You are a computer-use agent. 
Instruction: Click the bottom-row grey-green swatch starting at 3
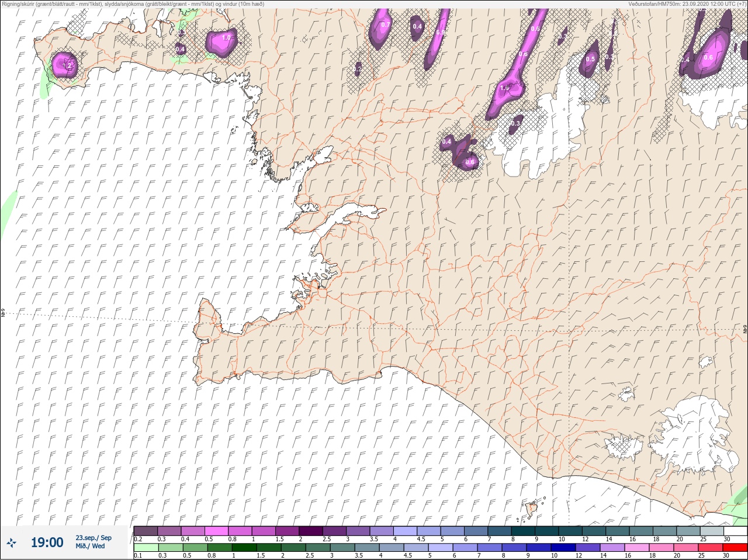click(x=342, y=548)
